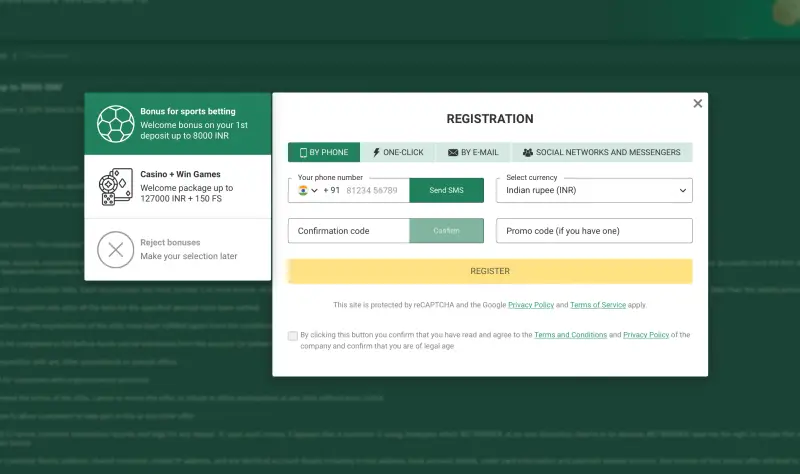Image resolution: width=800 pixels, height=474 pixels.
Task: Click the people icon on social networks tab
Action: click(528, 153)
